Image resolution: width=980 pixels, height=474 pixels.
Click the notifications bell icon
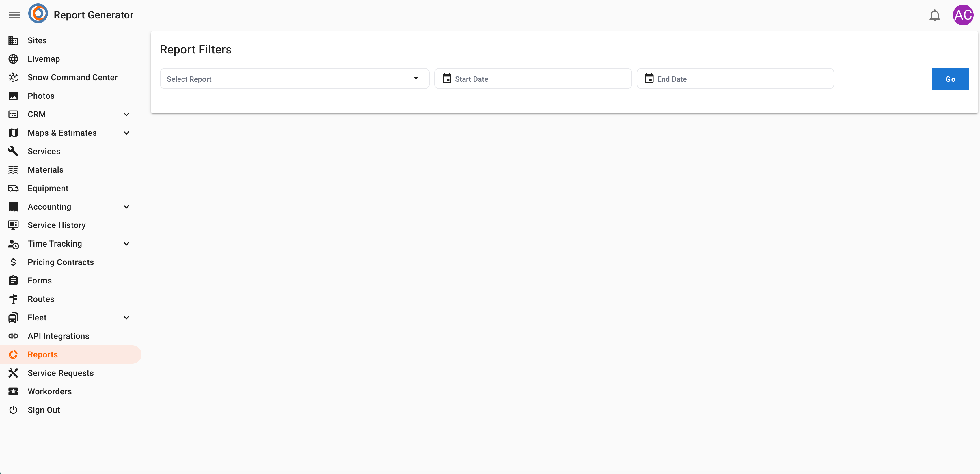tap(934, 15)
